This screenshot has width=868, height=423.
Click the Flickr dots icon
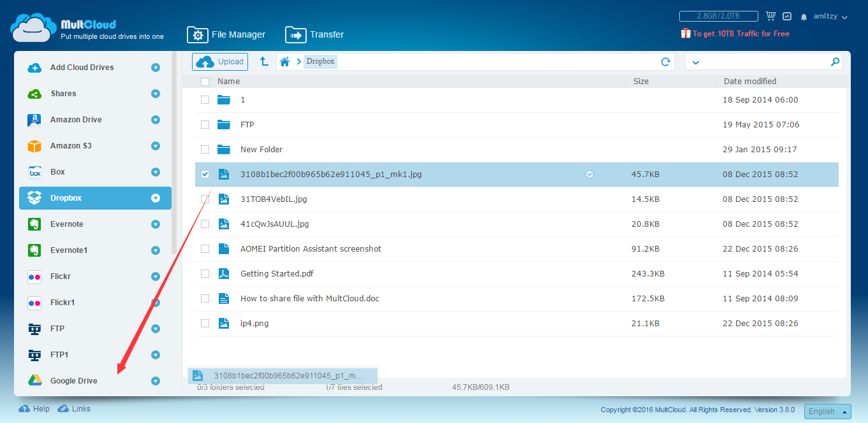pos(34,276)
